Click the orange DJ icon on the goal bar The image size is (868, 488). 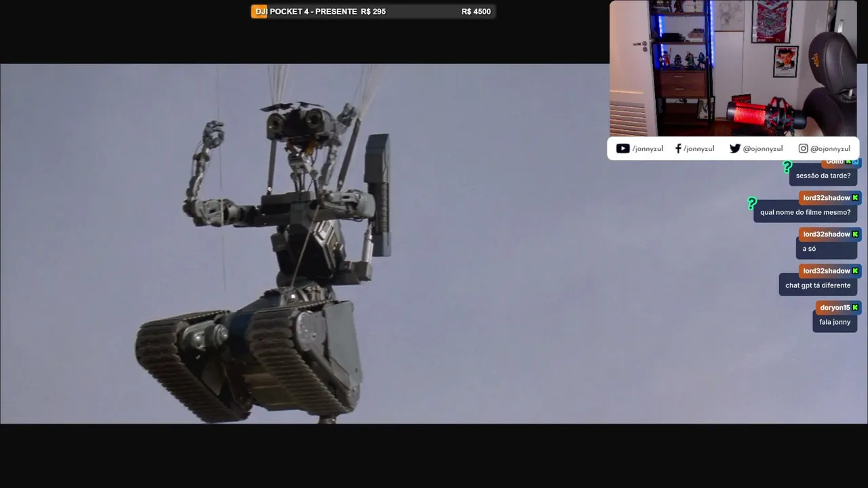click(x=259, y=12)
